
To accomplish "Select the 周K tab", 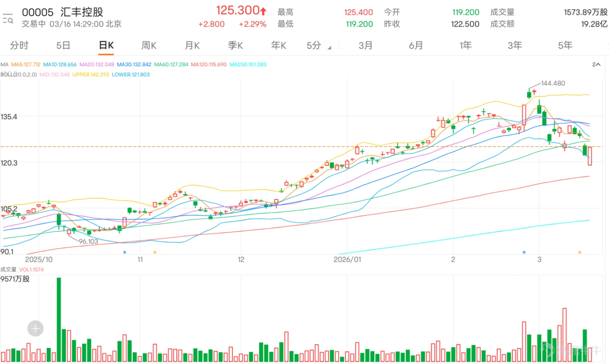I will click(149, 45).
